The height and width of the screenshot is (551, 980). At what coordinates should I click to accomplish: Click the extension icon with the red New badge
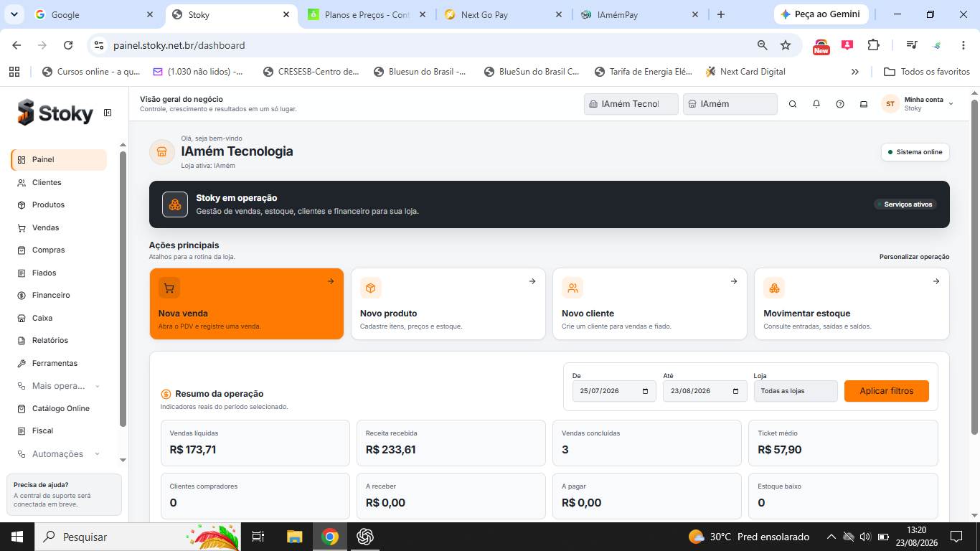pos(821,47)
